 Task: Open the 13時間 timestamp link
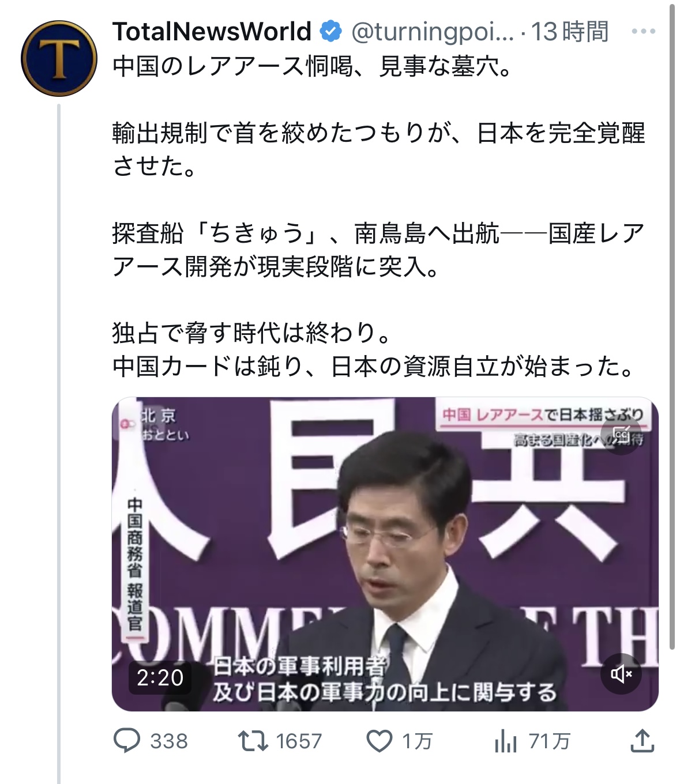(569, 32)
